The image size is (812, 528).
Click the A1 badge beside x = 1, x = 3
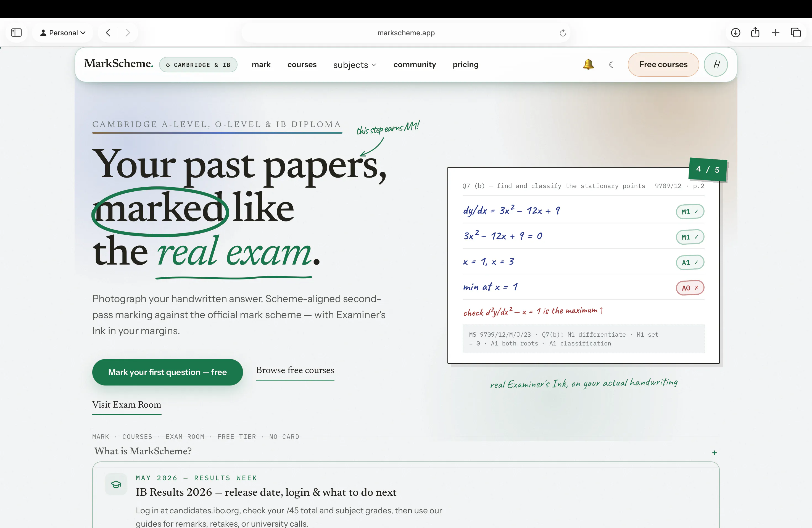click(x=690, y=262)
